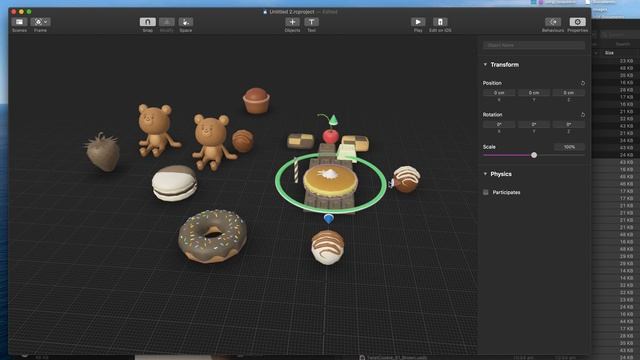Click the Position Z field
Screen dimensions: 640x360
(x=569, y=93)
